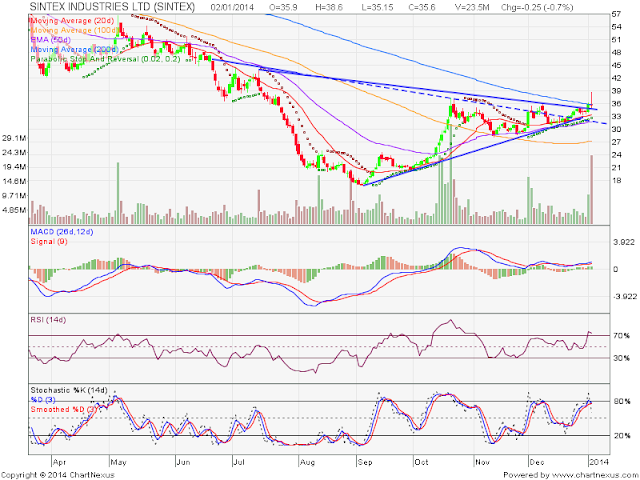The image size is (640, 480).
Task: Select the EMA (50d) legend label
Action: coord(50,40)
